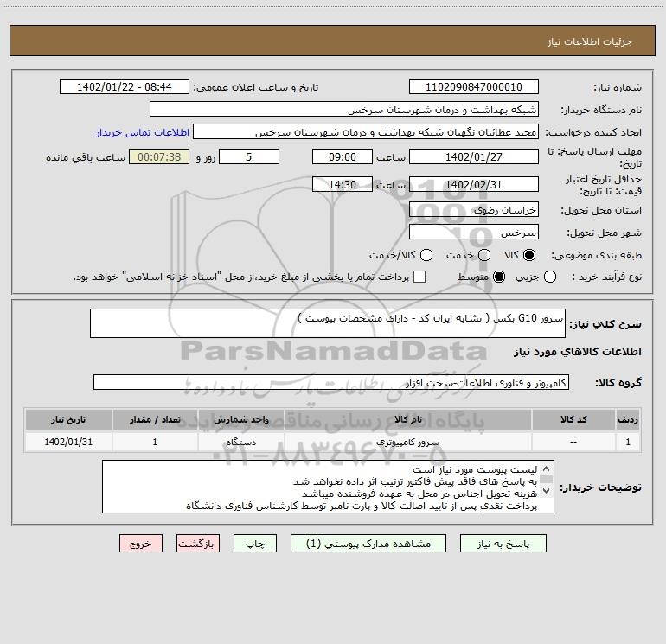The width and height of the screenshot is (666, 644).
Task: Select the خدمت radio button
Action: click(484, 255)
